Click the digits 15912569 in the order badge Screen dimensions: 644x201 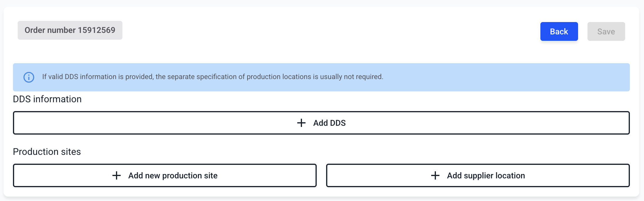(x=97, y=30)
